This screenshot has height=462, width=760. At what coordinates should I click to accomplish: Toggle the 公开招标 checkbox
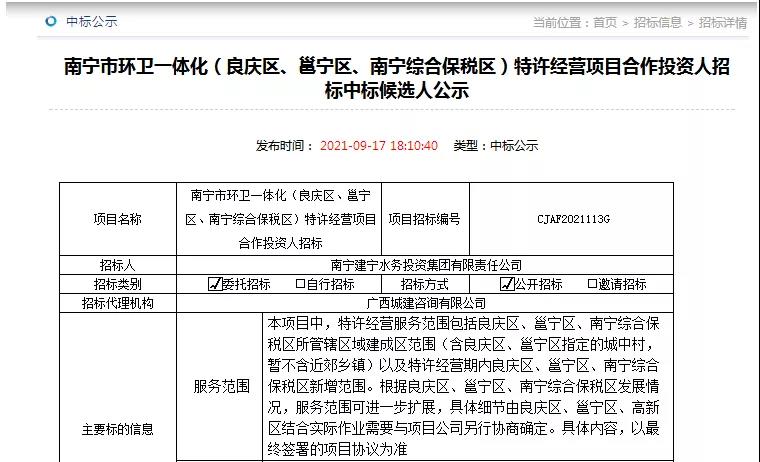507,284
